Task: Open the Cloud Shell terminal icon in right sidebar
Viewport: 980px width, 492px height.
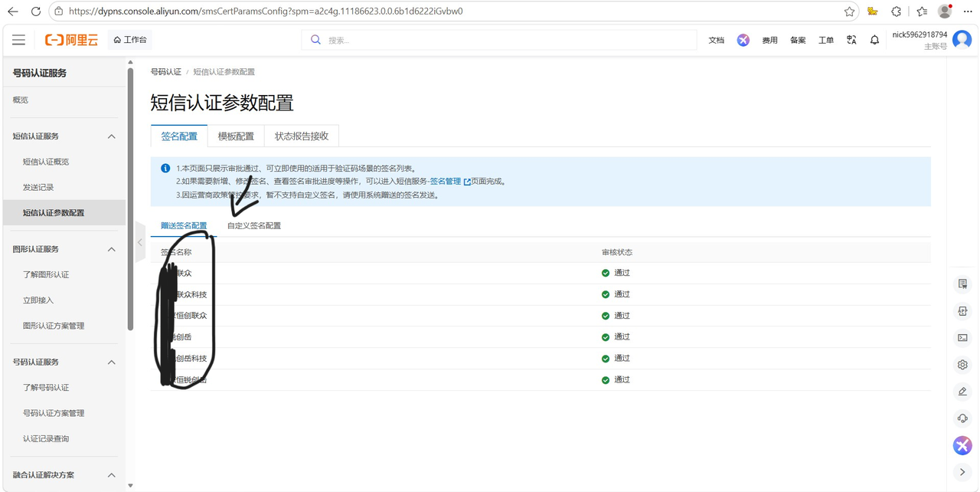Action: click(x=962, y=338)
